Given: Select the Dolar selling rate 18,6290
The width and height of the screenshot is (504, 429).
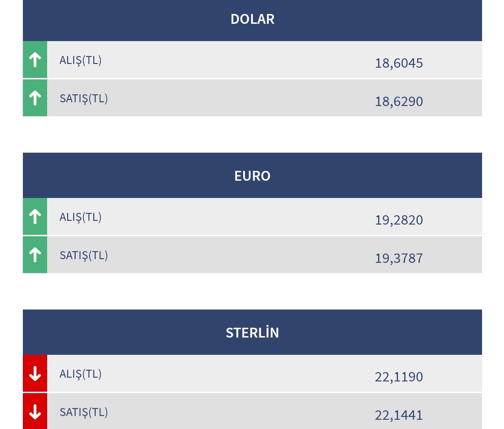Looking at the screenshot, I should tap(399, 102).
